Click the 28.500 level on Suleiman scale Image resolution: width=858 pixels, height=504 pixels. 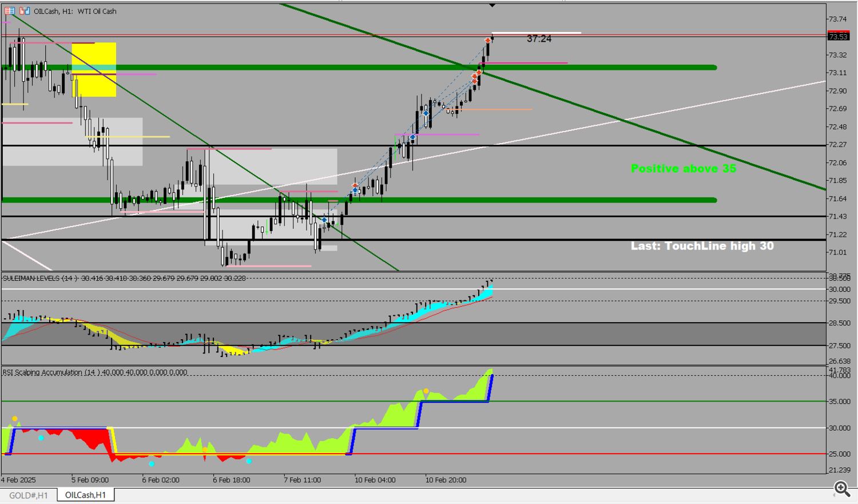[x=839, y=323]
